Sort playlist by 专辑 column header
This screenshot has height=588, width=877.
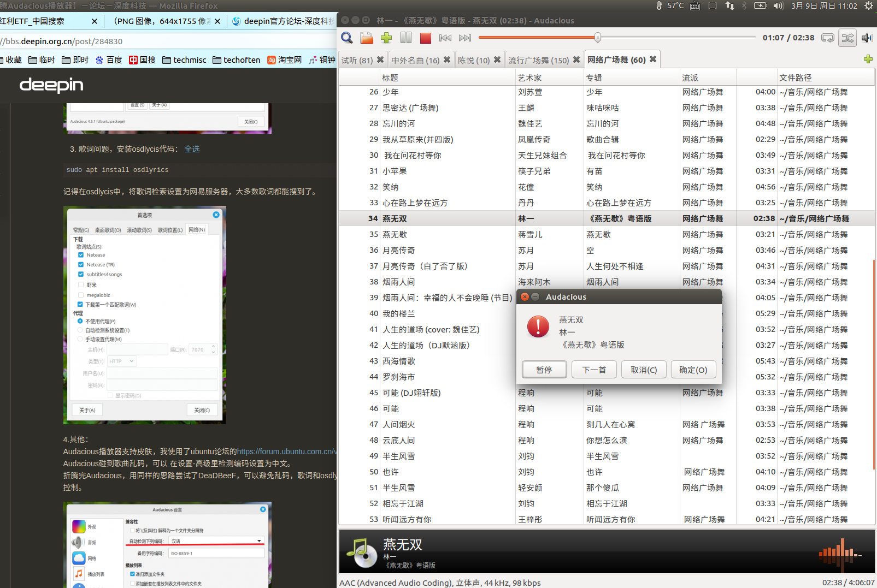pyautogui.click(x=632, y=78)
